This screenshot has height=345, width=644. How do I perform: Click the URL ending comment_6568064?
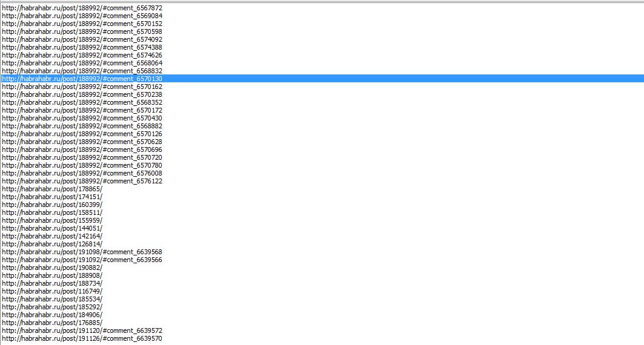point(82,63)
